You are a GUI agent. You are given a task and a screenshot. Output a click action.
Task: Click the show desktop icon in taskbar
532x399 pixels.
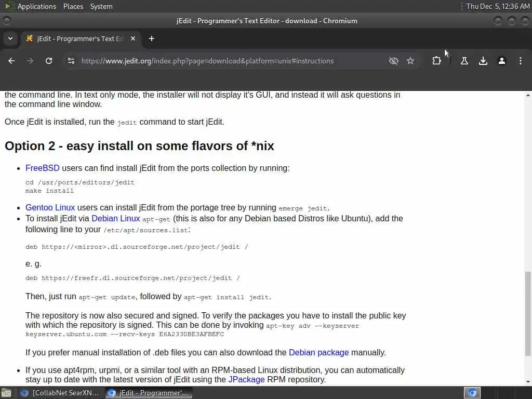coord(6,393)
